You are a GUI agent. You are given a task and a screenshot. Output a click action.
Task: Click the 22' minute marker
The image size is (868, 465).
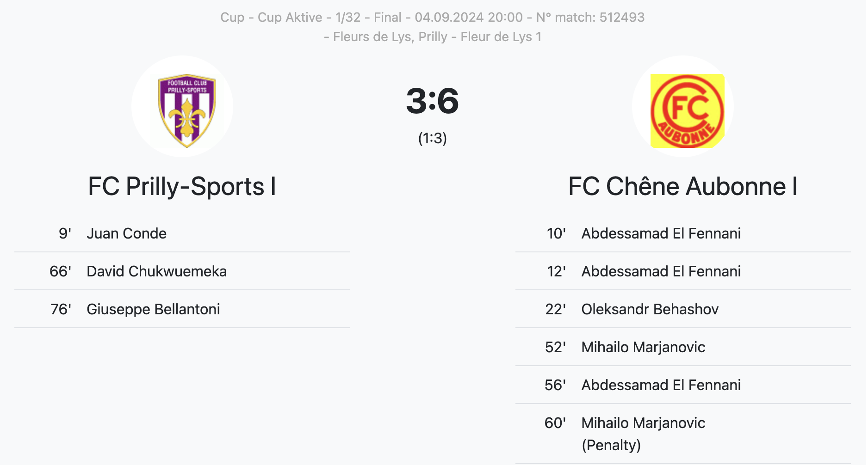pyautogui.click(x=555, y=309)
